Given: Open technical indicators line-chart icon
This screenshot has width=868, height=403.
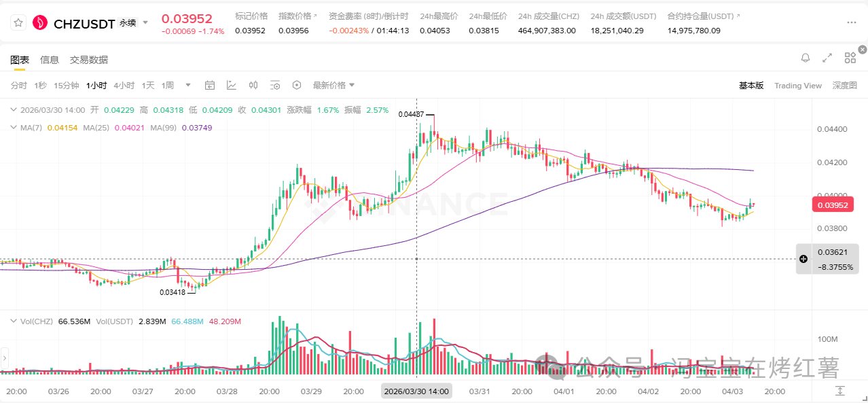Looking at the screenshot, I should (232, 85).
